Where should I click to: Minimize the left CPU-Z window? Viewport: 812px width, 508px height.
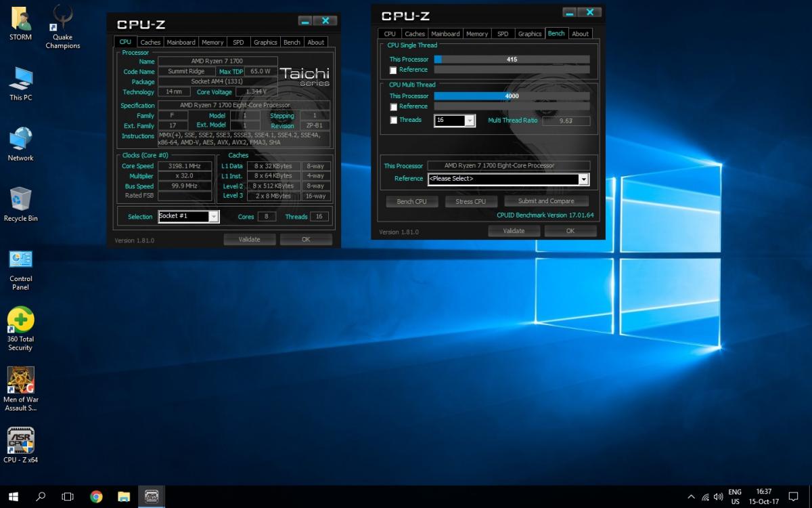click(305, 21)
